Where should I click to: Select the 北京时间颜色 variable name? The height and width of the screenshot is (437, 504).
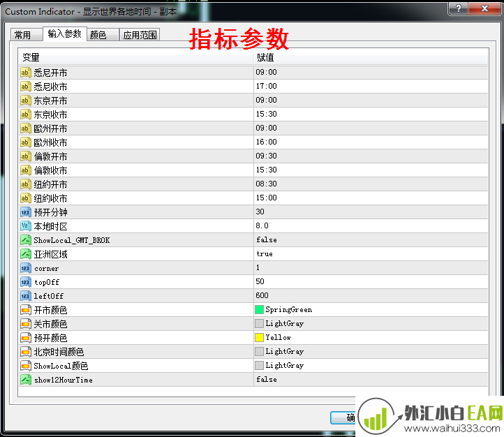click(59, 352)
